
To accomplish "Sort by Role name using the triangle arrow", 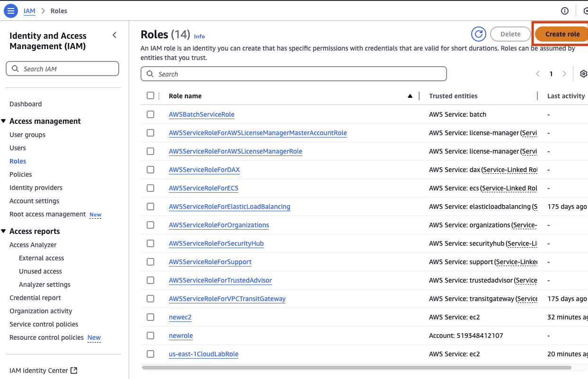I will 410,96.
